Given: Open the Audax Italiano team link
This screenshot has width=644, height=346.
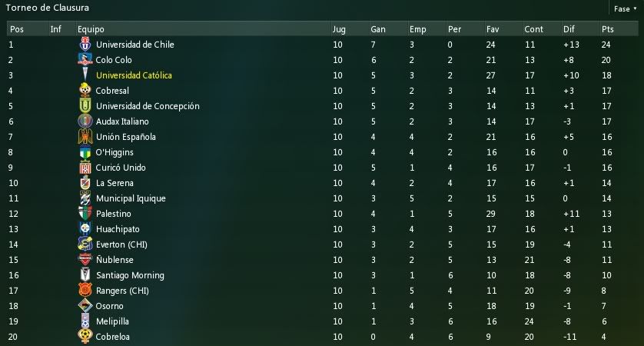Looking at the screenshot, I should (122, 121).
